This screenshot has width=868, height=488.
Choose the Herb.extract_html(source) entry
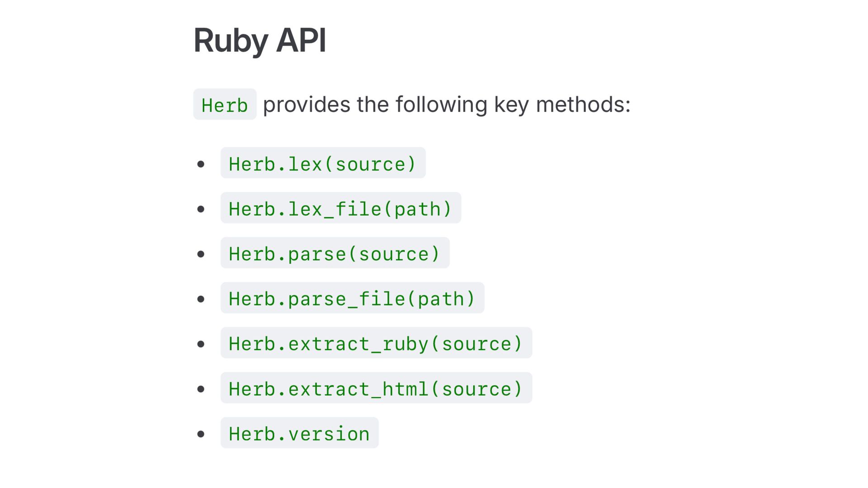(x=376, y=388)
